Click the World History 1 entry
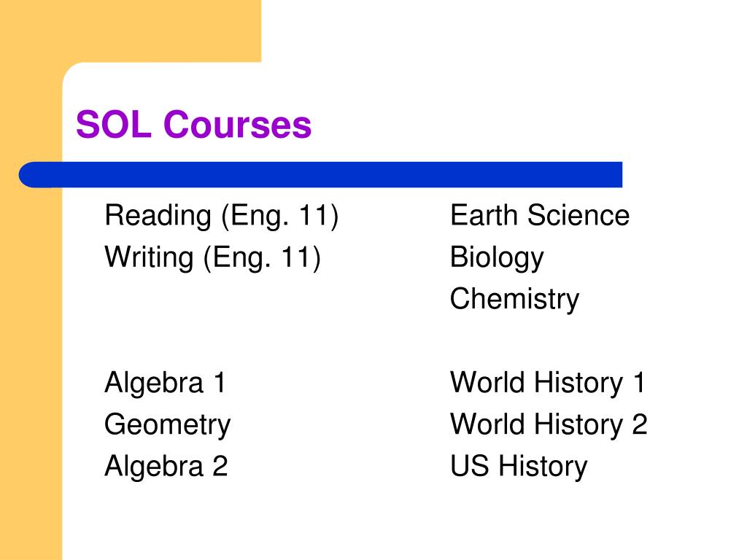Screen dimensions: 747x560 point(547,383)
